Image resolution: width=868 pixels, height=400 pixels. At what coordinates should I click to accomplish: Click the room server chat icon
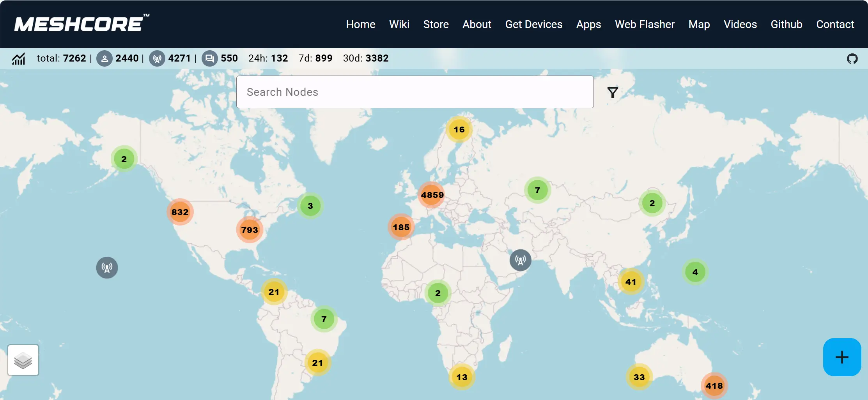[209, 59]
